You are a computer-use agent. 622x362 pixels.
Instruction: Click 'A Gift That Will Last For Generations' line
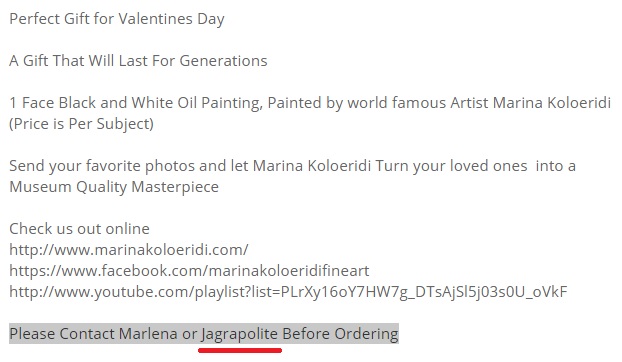coord(138,61)
